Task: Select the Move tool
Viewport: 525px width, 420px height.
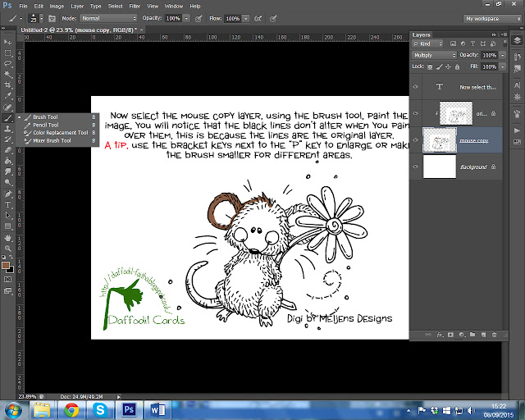Action: [x=7, y=42]
